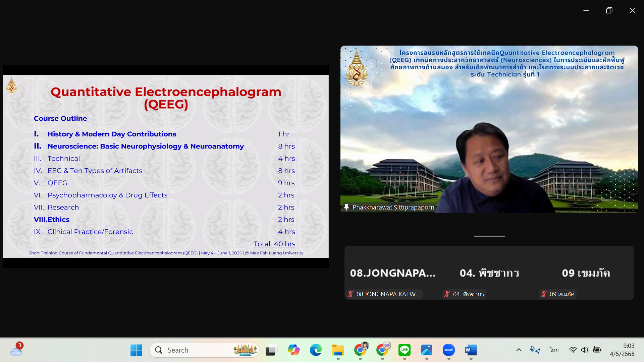Click 'EEG & Ten Types of Artifacts'
Image resolution: width=644 pixels, height=362 pixels.
tap(95, 171)
